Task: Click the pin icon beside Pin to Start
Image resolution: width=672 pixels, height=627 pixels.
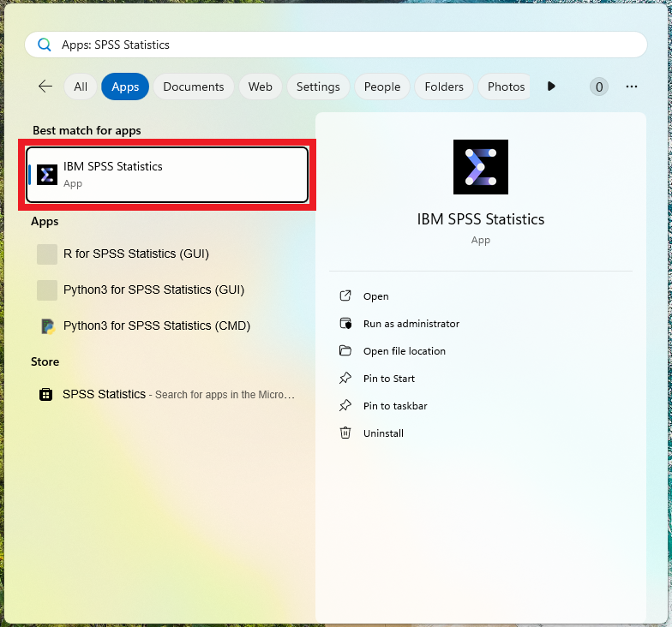Action: (x=345, y=379)
